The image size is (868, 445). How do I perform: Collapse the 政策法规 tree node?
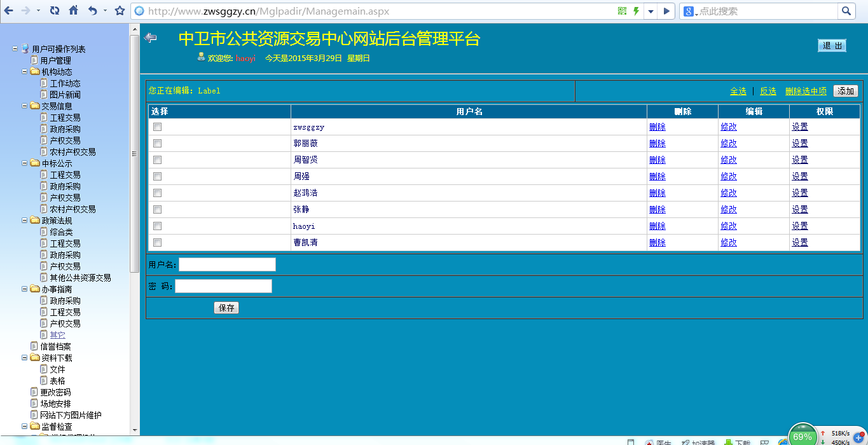pos(25,221)
